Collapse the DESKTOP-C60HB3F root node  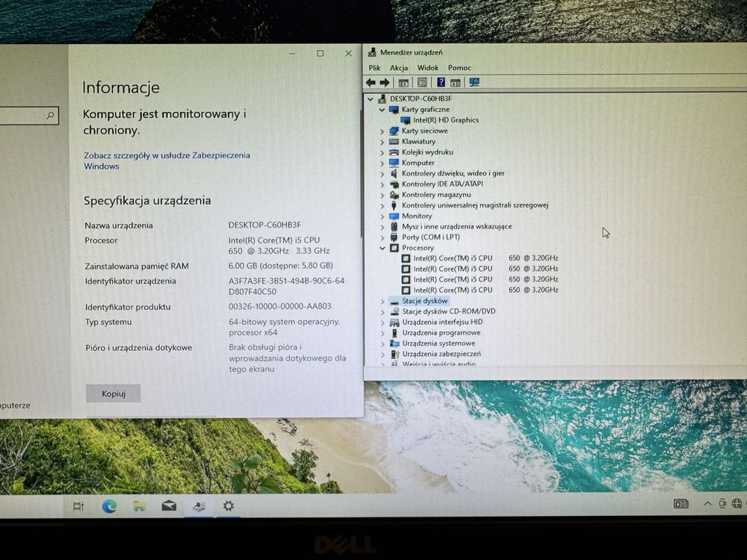(x=371, y=99)
